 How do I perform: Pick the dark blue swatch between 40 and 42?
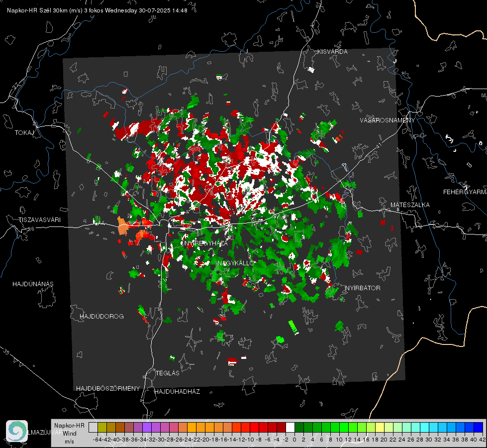[x=479, y=427]
